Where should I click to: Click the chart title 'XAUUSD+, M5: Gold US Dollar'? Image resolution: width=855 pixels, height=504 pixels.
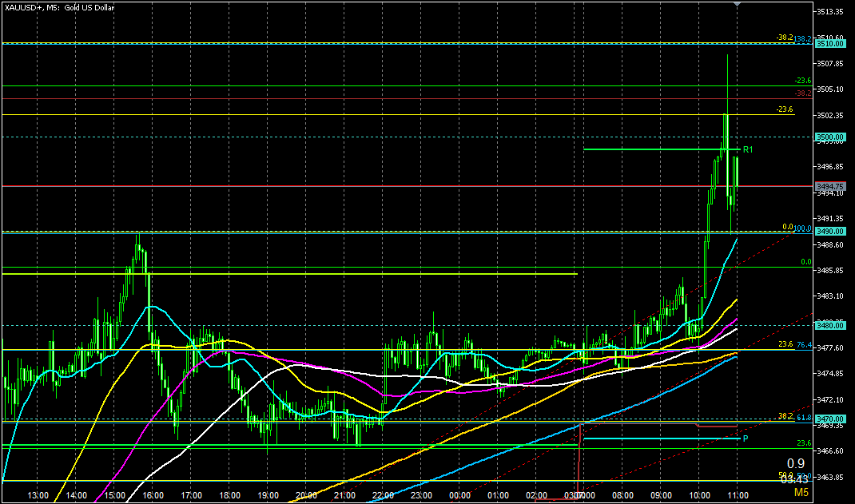point(59,8)
